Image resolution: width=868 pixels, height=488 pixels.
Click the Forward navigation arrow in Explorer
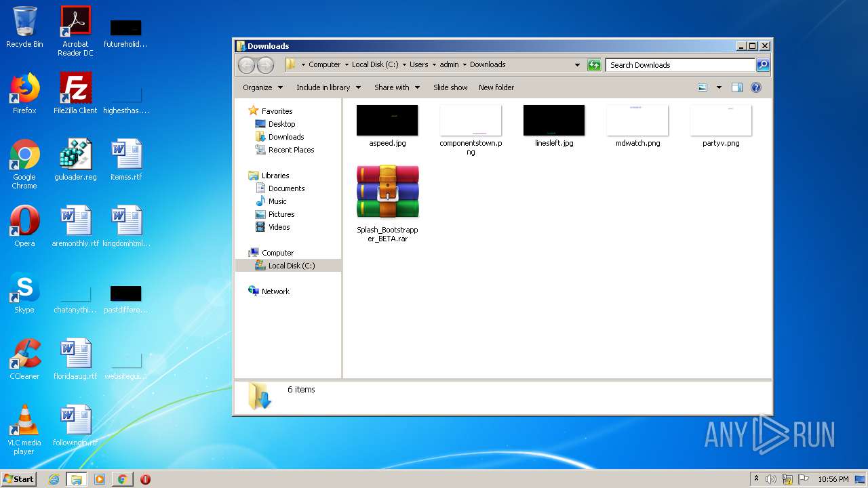(x=265, y=65)
